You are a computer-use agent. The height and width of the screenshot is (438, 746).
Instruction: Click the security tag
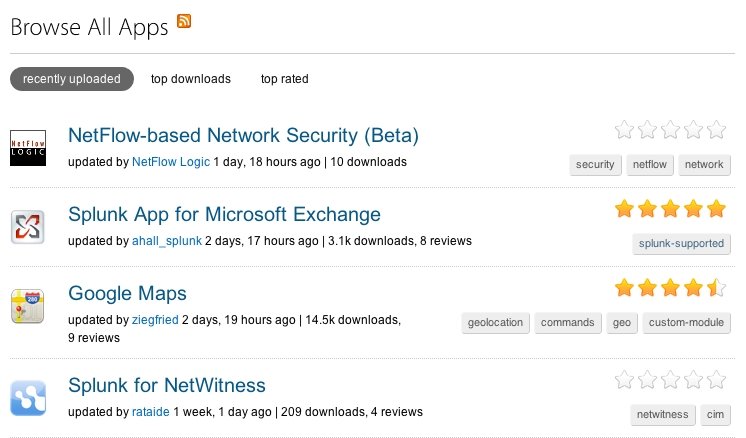(x=595, y=165)
